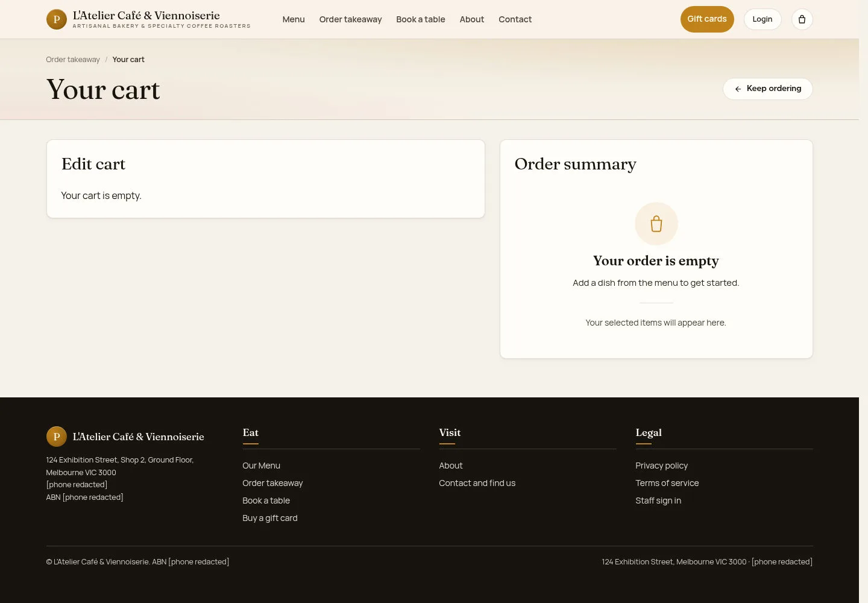Click the footer 'Legal' column heading

tap(649, 432)
